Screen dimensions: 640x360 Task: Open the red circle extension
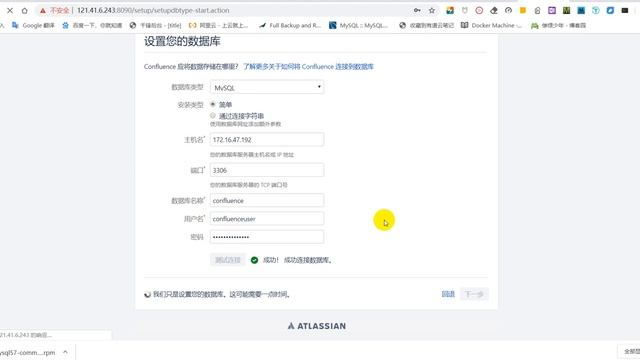pyautogui.click(x=479, y=11)
